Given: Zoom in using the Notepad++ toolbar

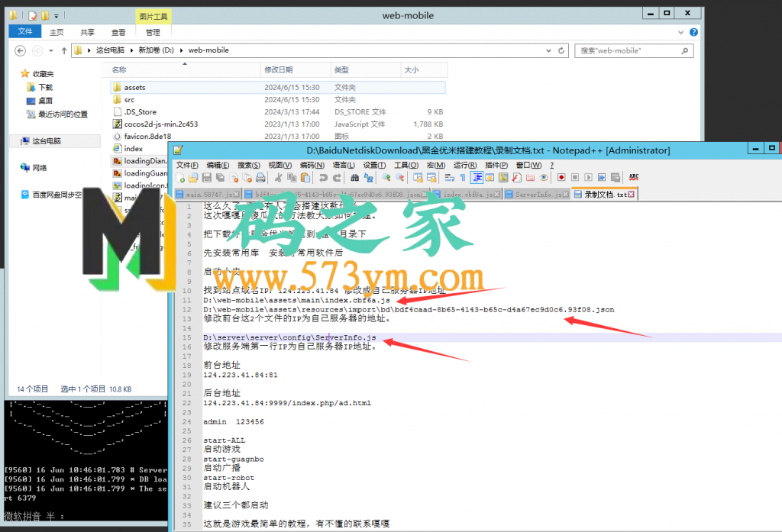Looking at the screenshot, I should (x=386, y=178).
